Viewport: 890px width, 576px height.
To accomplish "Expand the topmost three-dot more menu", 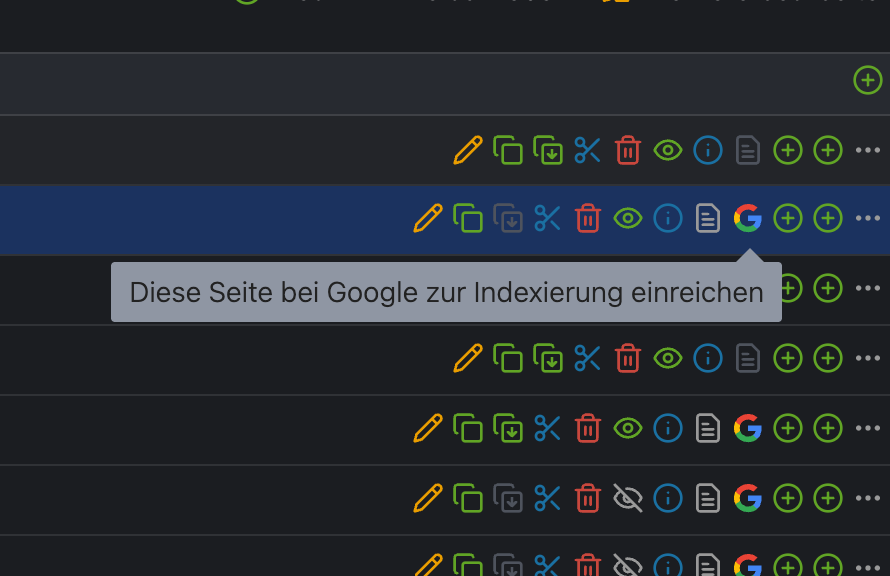I will [868, 150].
